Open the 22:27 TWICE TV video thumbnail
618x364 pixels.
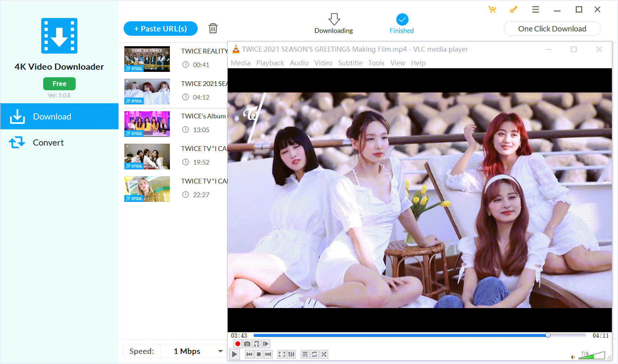[147, 189]
